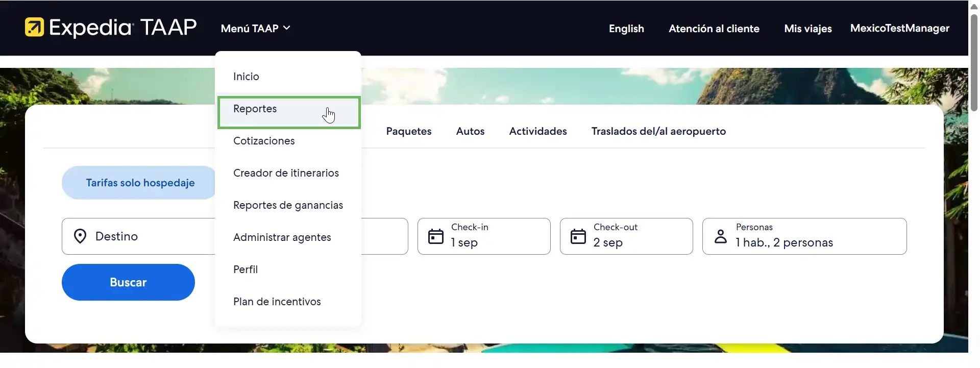Switch language with the English link
Image resolution: width=980 pixels, height=368 pixels.
pos(626,29)
